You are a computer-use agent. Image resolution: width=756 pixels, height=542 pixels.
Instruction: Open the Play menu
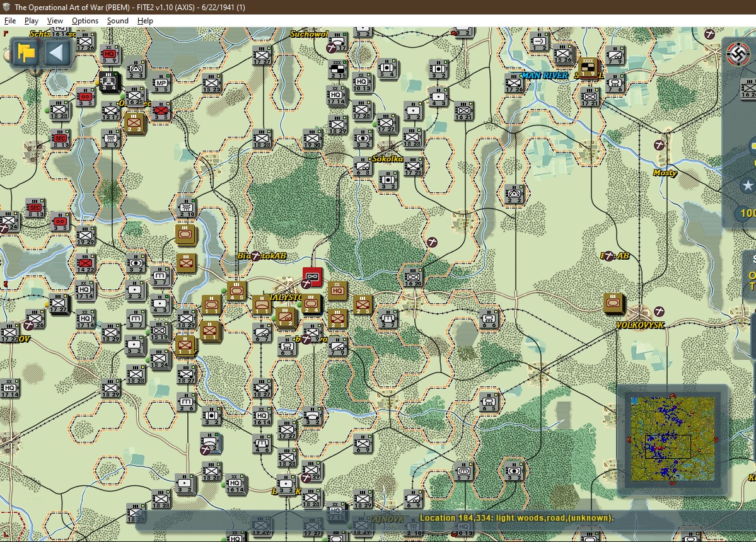click(32, 21)
